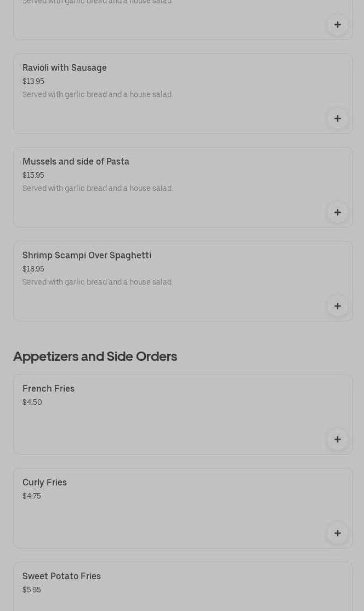Add Ravioli with Sausage using plus icon
Screen dimensions: 364x611
point(338,118)
